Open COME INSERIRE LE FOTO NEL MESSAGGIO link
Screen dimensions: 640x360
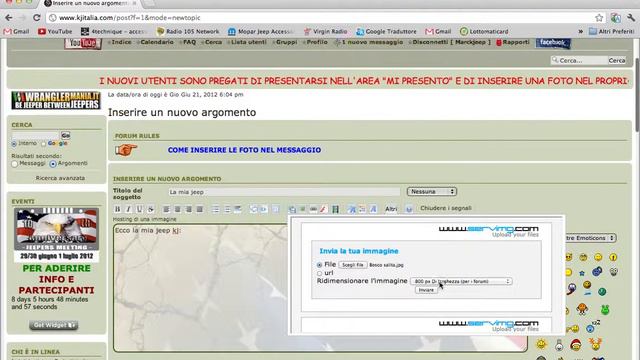click(x=244, y=150)
